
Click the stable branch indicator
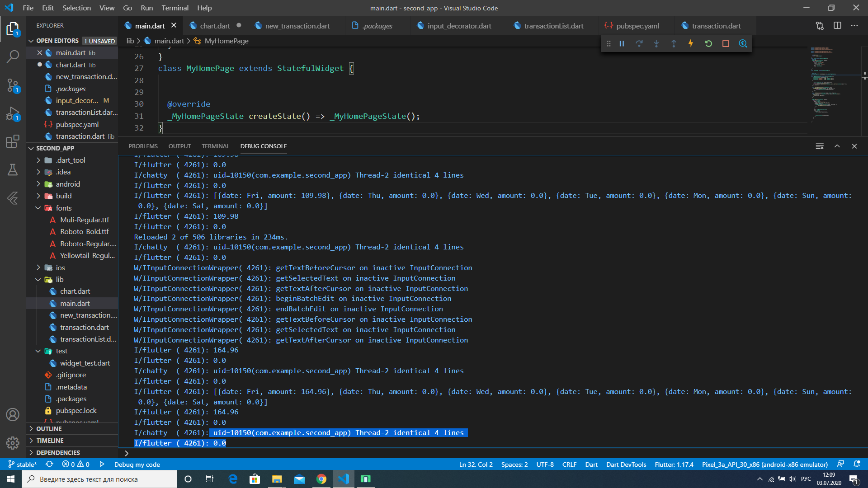[x=22, y=465]
